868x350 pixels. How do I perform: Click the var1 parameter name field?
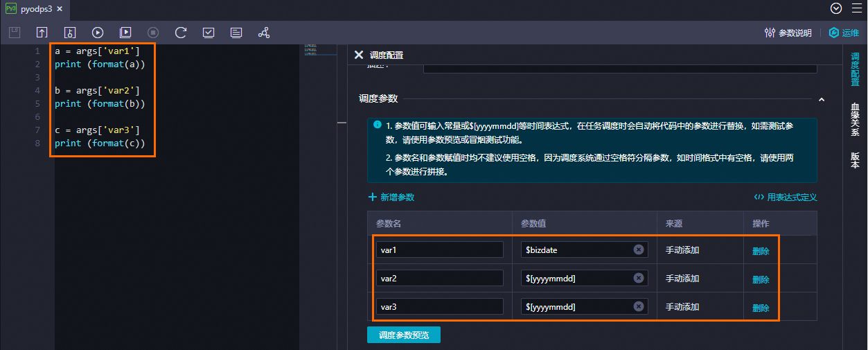point(440,250)
